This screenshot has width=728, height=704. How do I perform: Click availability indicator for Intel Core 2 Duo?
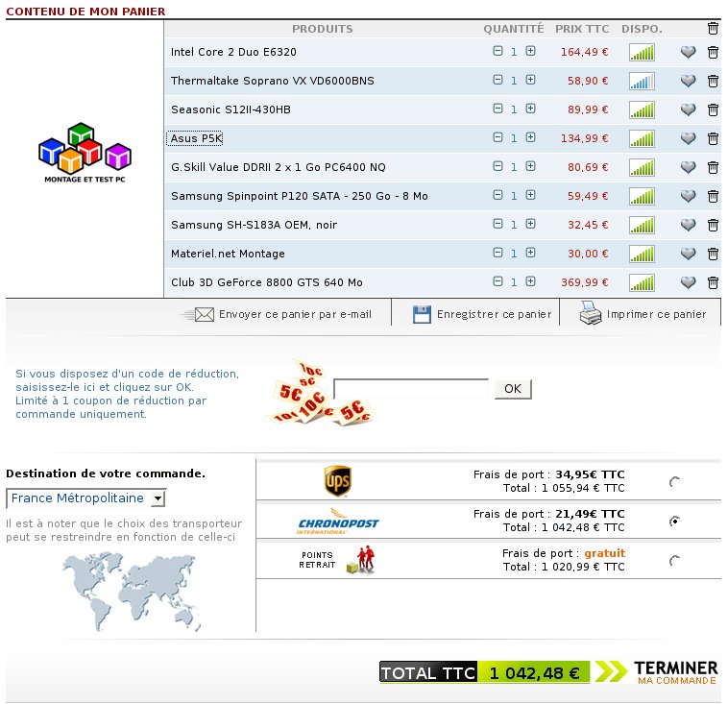click(643, 53)
